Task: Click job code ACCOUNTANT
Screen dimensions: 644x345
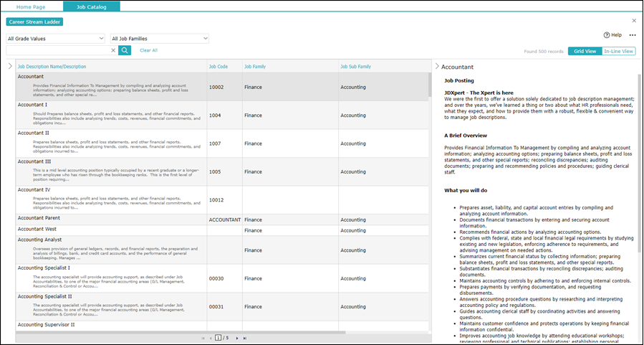Action: click(x=225, y=219)
